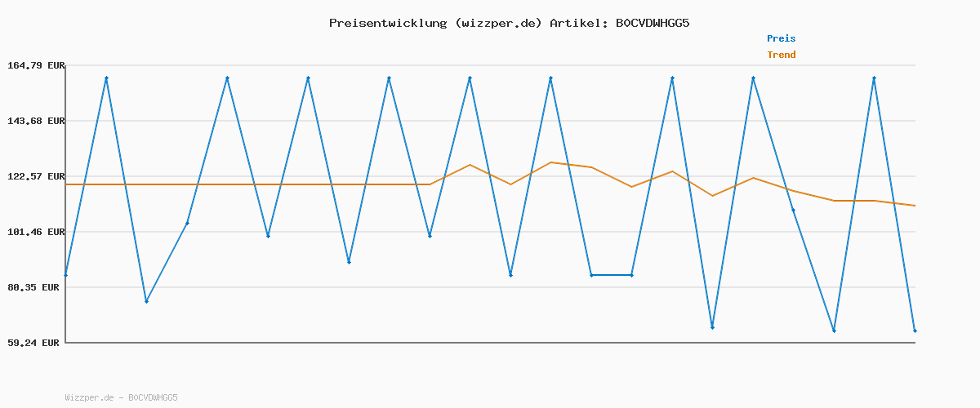
Task: Click the Trend legend label
Action: tap(781, 55)
